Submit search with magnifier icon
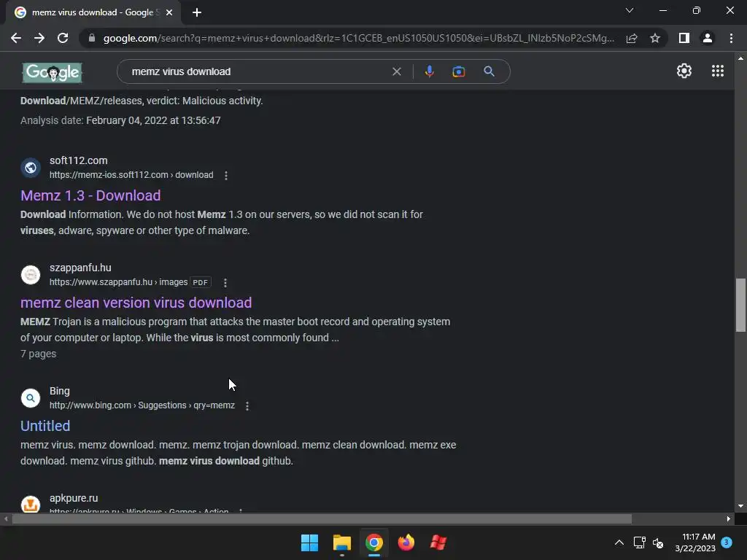The height and width of the screenshot is (560, 747). tap(489, 71)
